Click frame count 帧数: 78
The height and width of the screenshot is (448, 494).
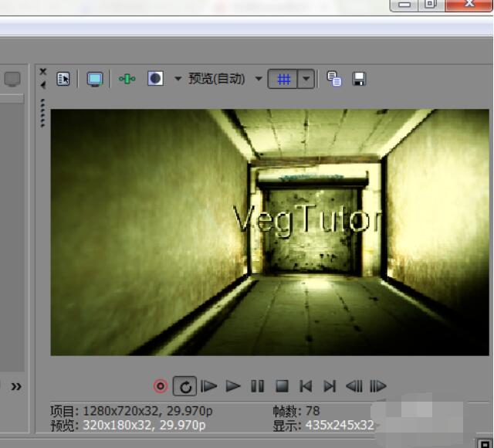pos(296,411)
